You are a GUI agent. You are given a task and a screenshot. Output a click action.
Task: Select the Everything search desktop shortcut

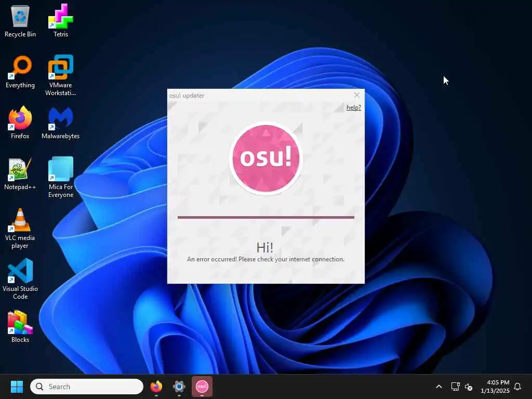tap(20, 72)
